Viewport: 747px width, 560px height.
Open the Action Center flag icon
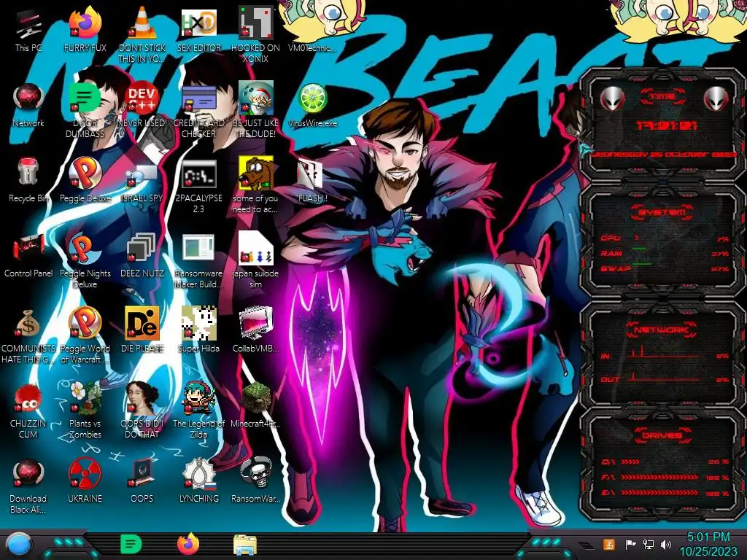click(x=630, y=544)
